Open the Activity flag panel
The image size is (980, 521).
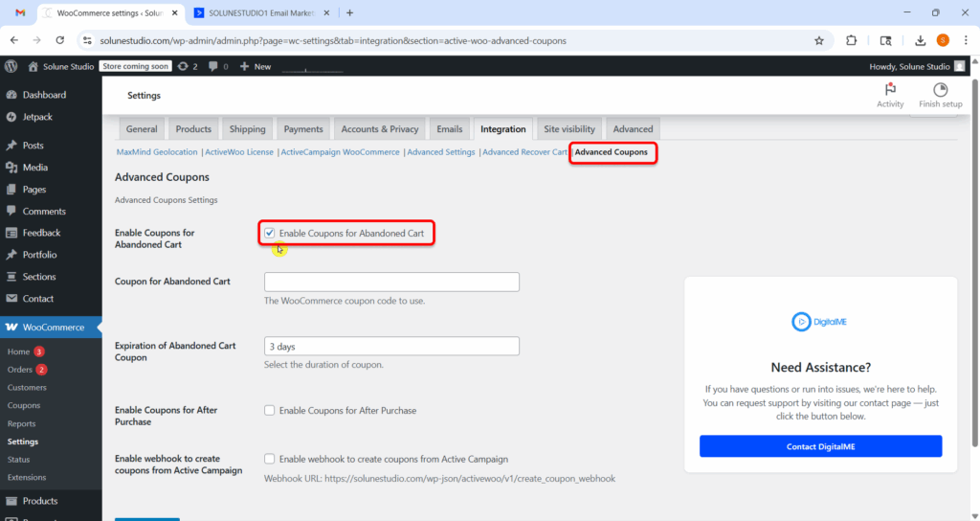tap(890, 96)
